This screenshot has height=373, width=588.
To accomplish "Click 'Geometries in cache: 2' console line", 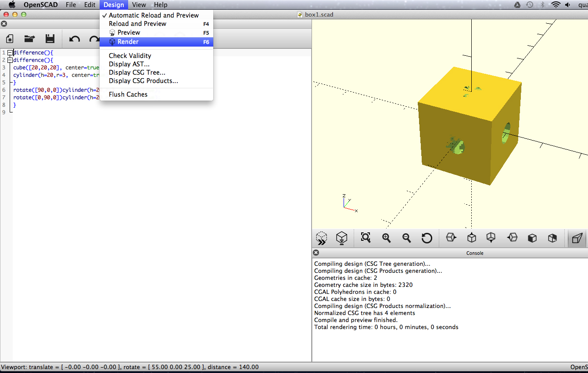I will point(346,278).
